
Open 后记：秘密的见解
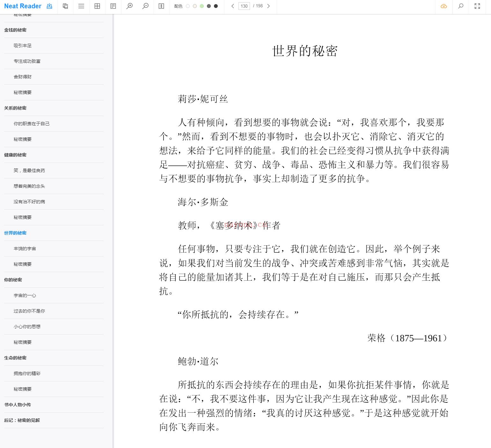pyautogui.click(x=22, y=420)
